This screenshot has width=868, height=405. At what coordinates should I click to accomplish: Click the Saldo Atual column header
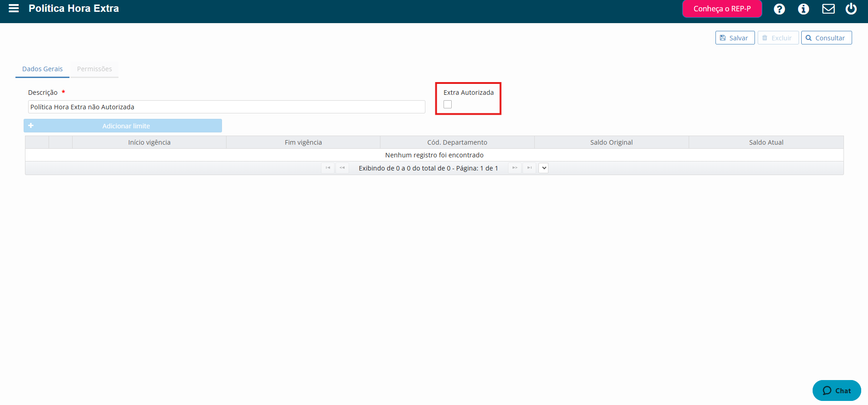pos(766,142)
